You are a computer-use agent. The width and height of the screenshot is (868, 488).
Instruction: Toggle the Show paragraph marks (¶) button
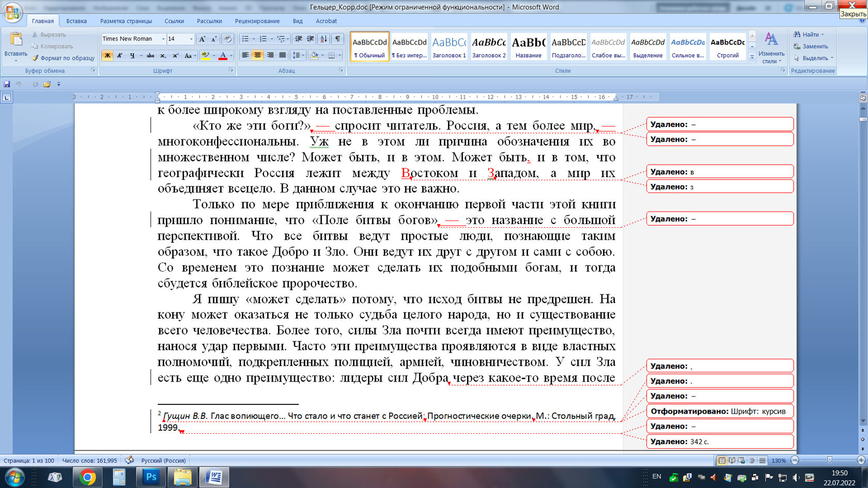(337, 39)
